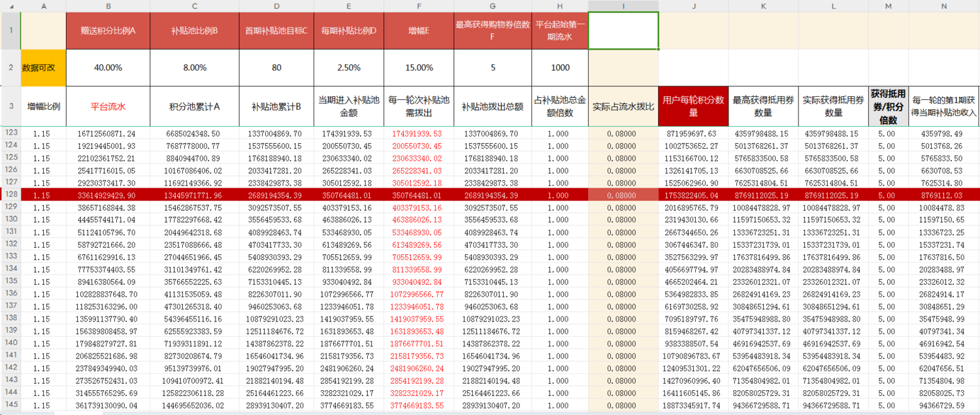980x415 pixels.
Task: Click cell 94366729.59 in column N
Action: pyautogui.click(x=944, y=405)
